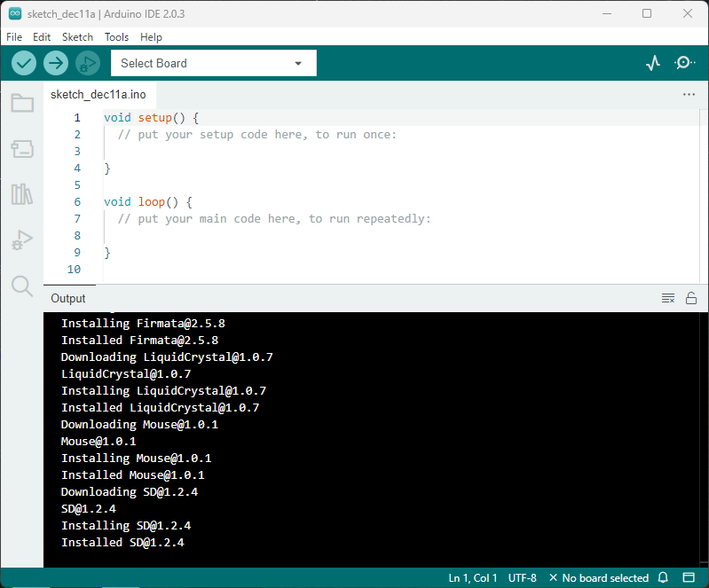
Task: Click the Verify sketch checkmark button
Action: coord(24,63)
